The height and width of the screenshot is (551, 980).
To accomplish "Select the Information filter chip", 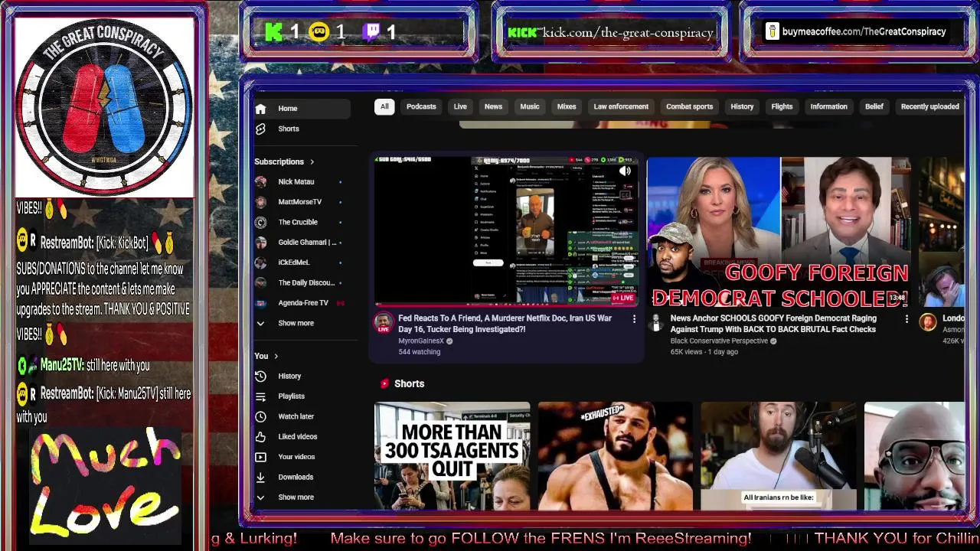I will [828, 107].
